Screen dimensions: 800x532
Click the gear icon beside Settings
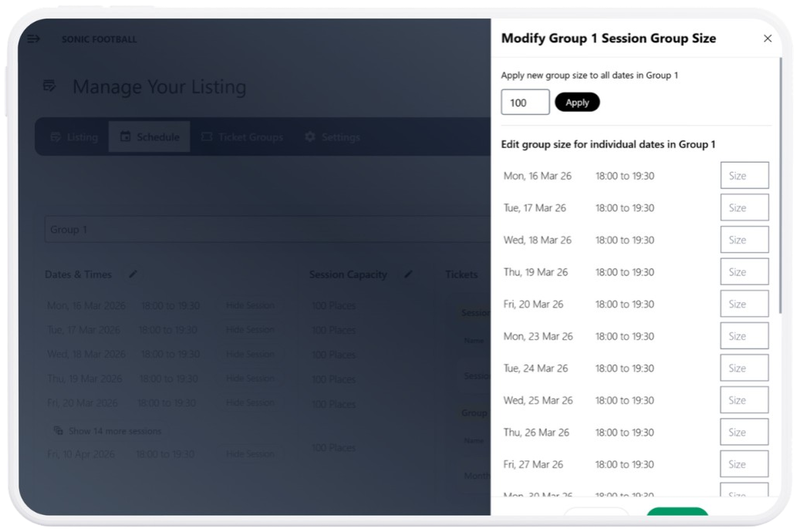(x=309, y=136)
